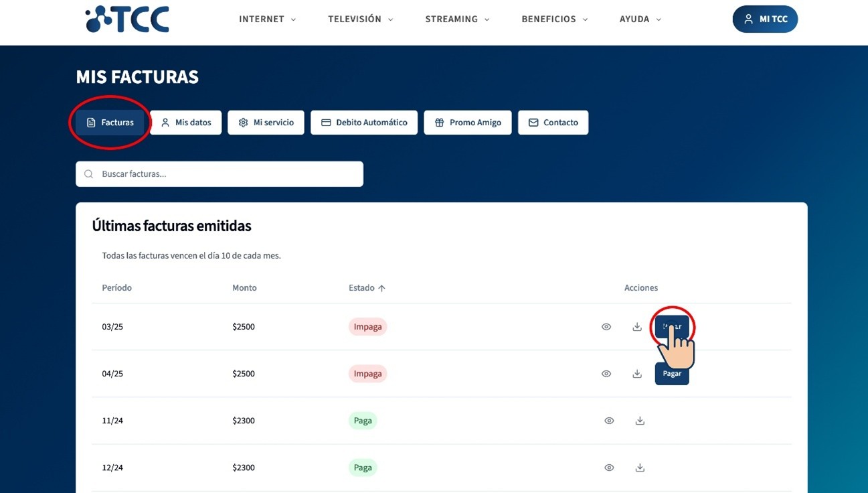Open the Beneficios dropdown

(x=554, y=19)
